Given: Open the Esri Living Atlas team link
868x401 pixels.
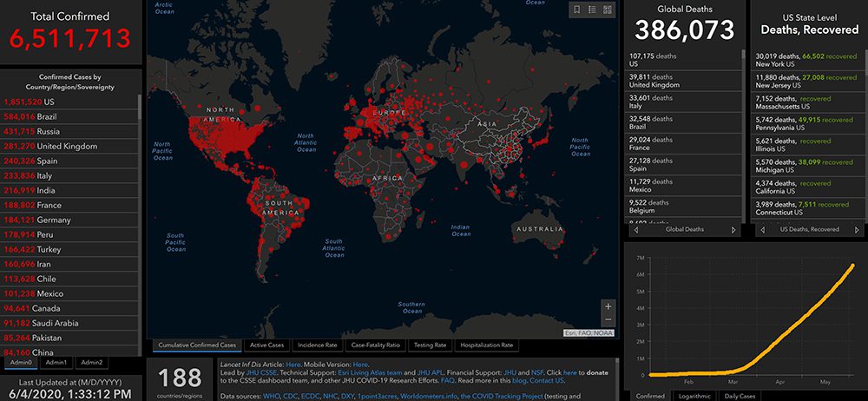Looking at the screenshot, I should [x=371, y=372].
